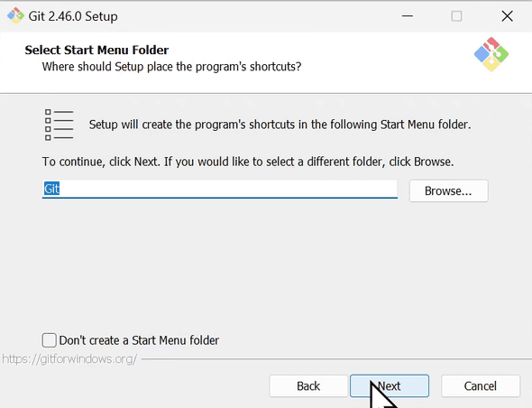The image size is (532, 408).
Task: Open the Browse... folder chooser
Action: 448,191
